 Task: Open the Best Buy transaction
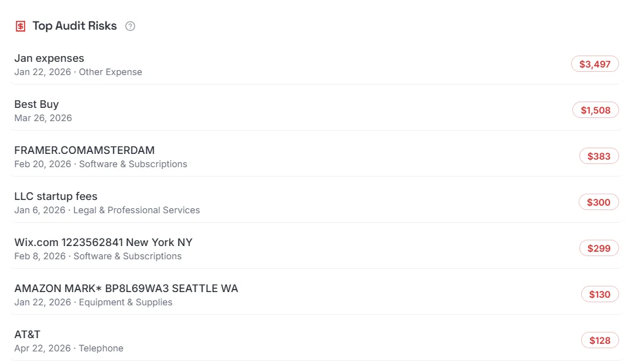(317, 110)
